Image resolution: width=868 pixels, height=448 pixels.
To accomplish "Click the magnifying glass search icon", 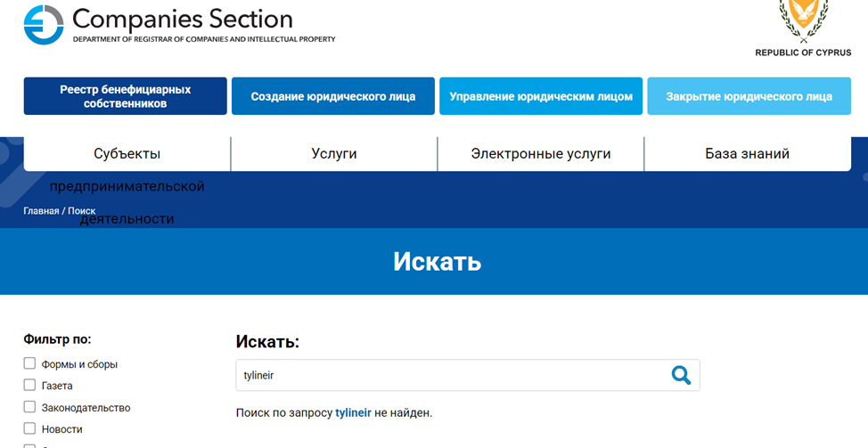I will (681, 375).
